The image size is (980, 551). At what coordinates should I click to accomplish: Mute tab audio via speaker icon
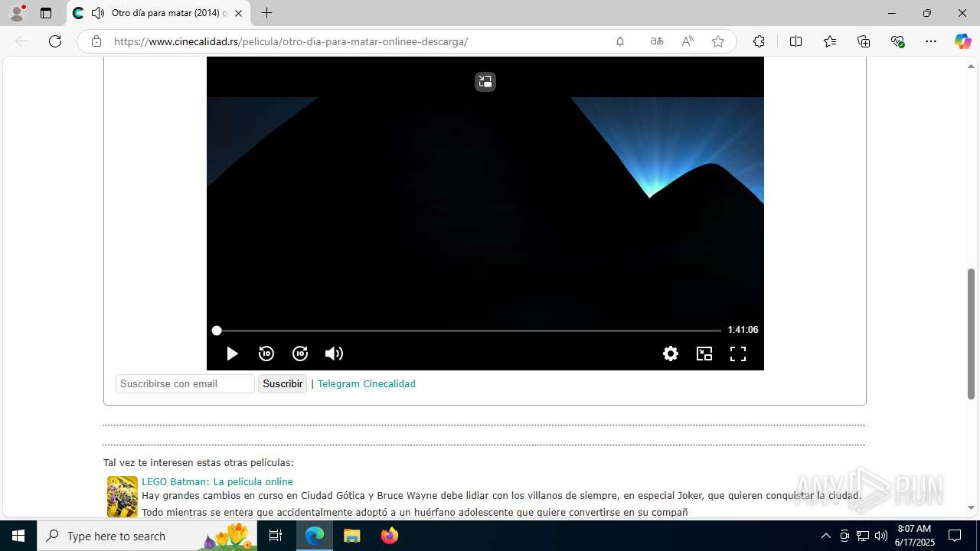(x=98, y=13)
